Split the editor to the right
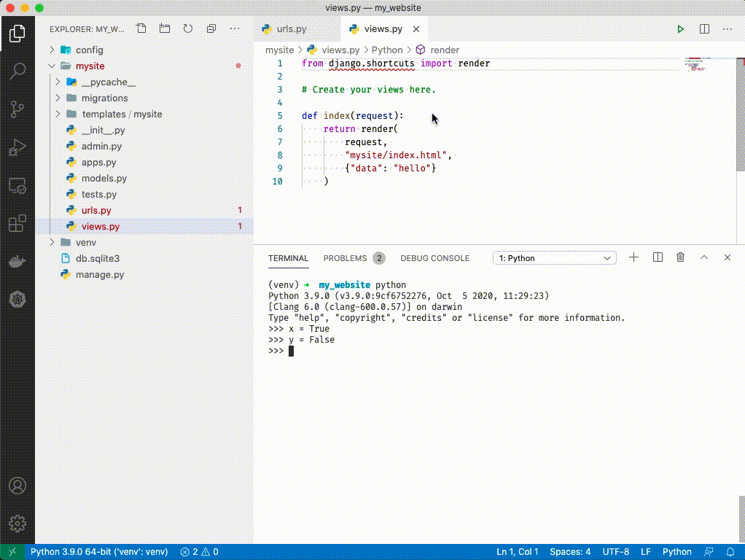 pyautogui.click(x=704, y=29)
